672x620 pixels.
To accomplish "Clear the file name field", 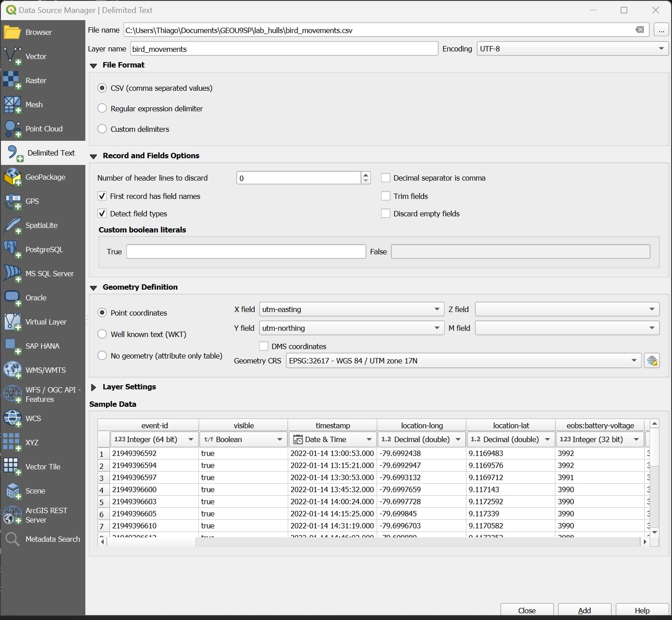I will 640,30.
